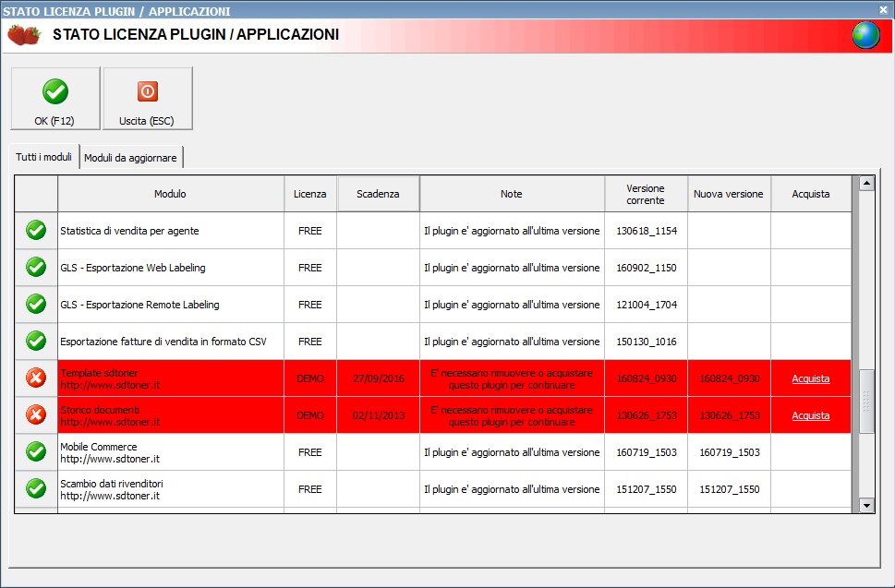Image resolution: width=895 pixels, height=588 pixels.
Task: Select the Scambio dati rivenditori module cell
Action: tap(171, 489)
